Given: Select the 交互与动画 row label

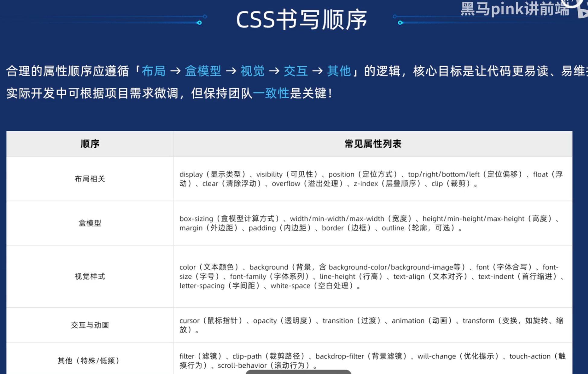Looking at the screenshot, I should [x=90, y=325].
